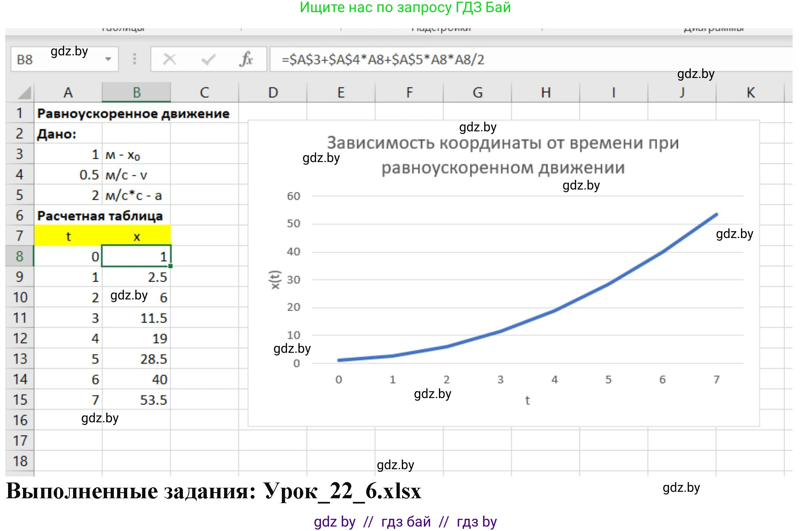Select row 8 header
The height and width of the screenshot is (531, 812).
point(19,256)
